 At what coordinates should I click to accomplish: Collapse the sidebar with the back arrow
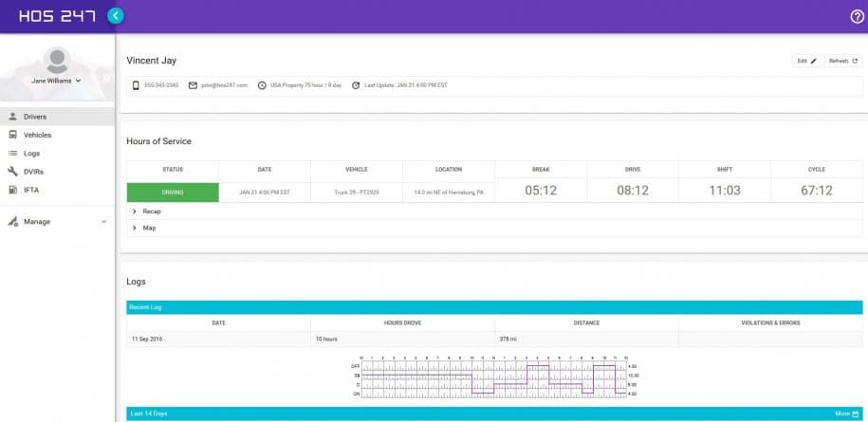point(116,15)
